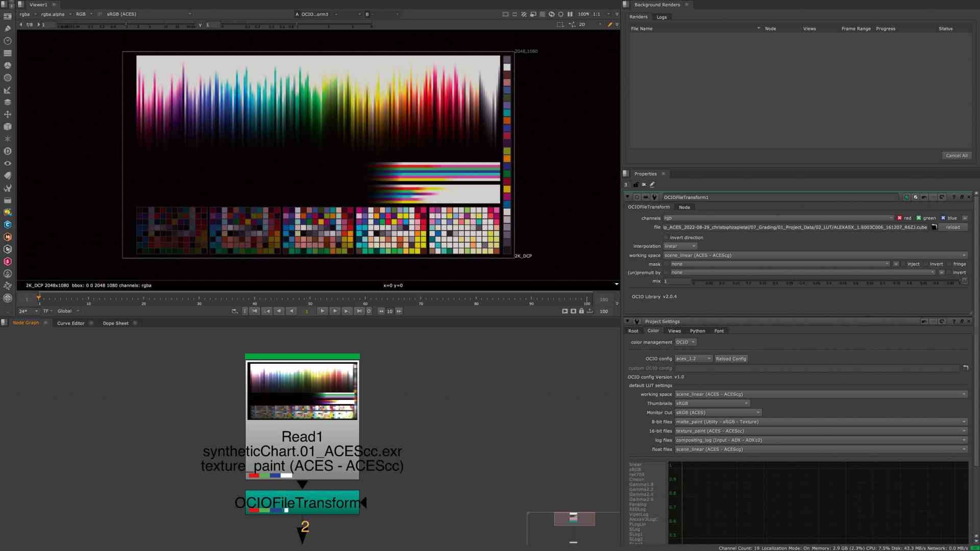This screenshot has height=551, width=980.
Task: Open the interpolation dropdown set to linear
Action: [x=680, y=246]
